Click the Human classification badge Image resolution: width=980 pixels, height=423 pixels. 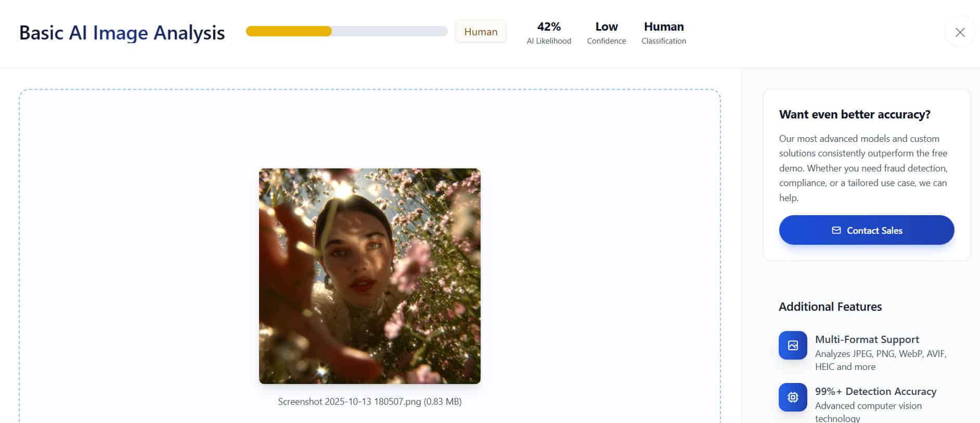(481, 32)
